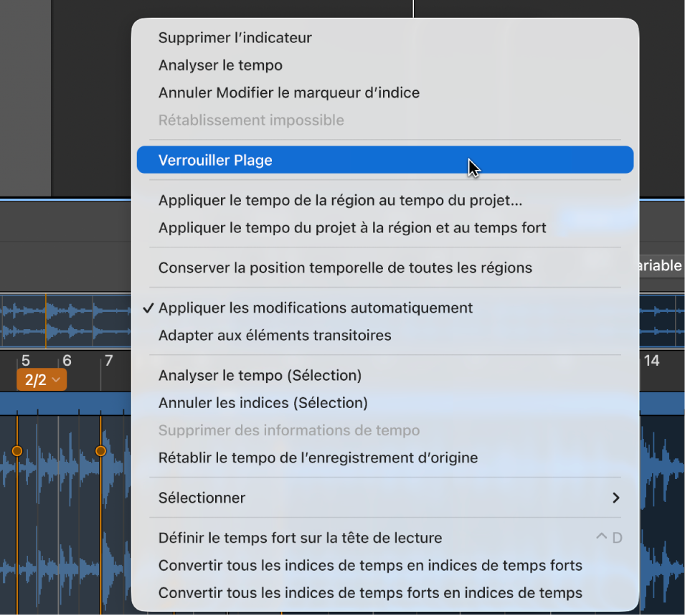This screenshot has width=685, height=616.
Task: Choose Annuler les indices (Sélection)
Action: [x=385, y=403]
